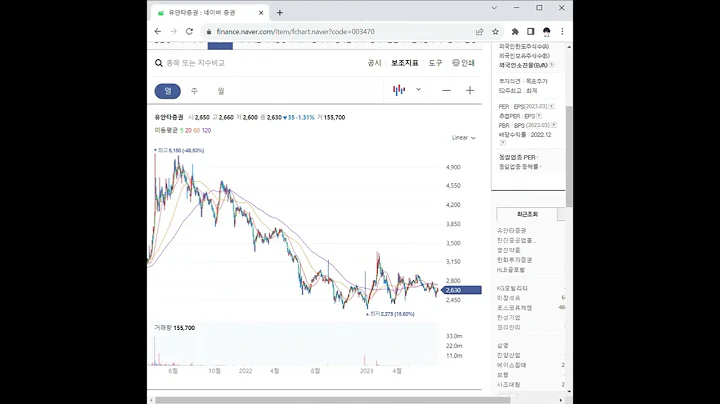Zoom in the chart with plus icon
Screen dimensions: 720x404
[x=470, y=90]
